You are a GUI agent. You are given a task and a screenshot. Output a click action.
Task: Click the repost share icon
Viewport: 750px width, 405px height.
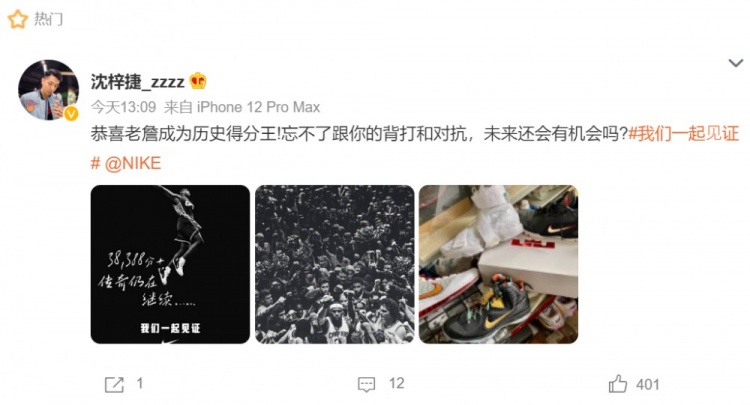pos(114,384)
